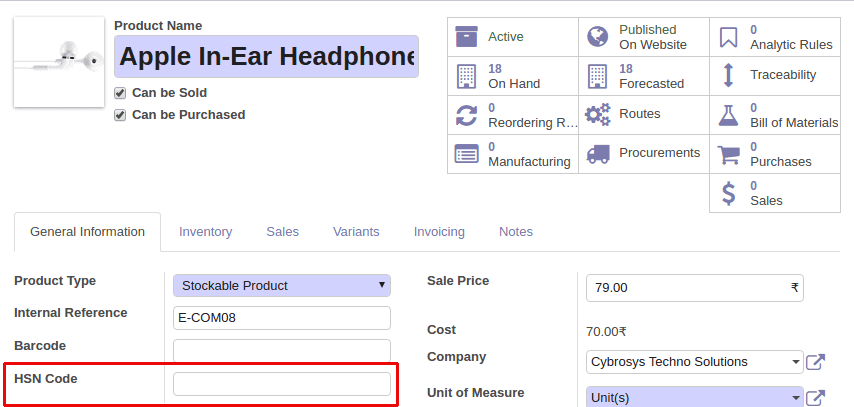Switch to the Inventory tab
The image size is (854, 407).
(205, 232)
